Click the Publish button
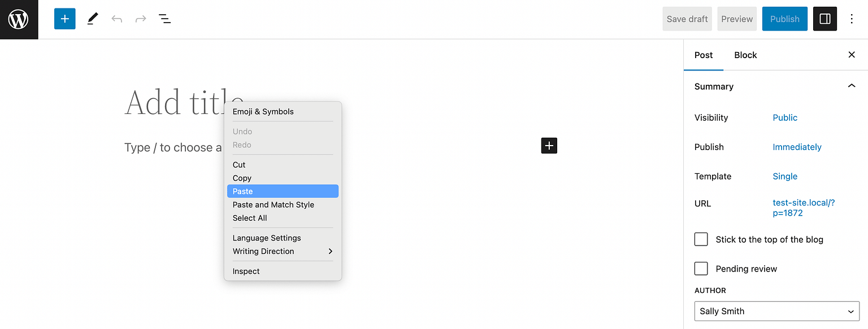The width and height of the screenshot is (868, 329). point(784,19)
